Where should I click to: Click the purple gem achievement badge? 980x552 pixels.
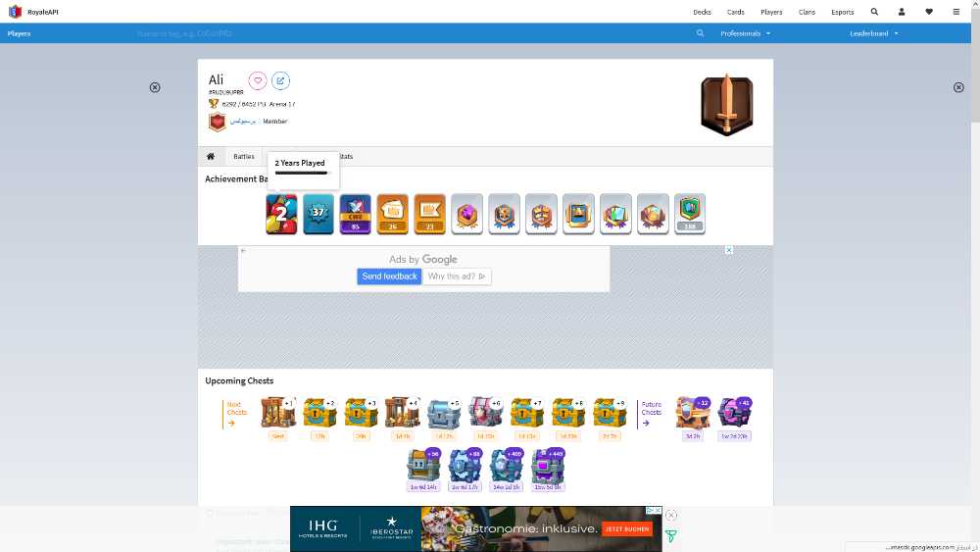pyautogui.click(x=466, y=214)
